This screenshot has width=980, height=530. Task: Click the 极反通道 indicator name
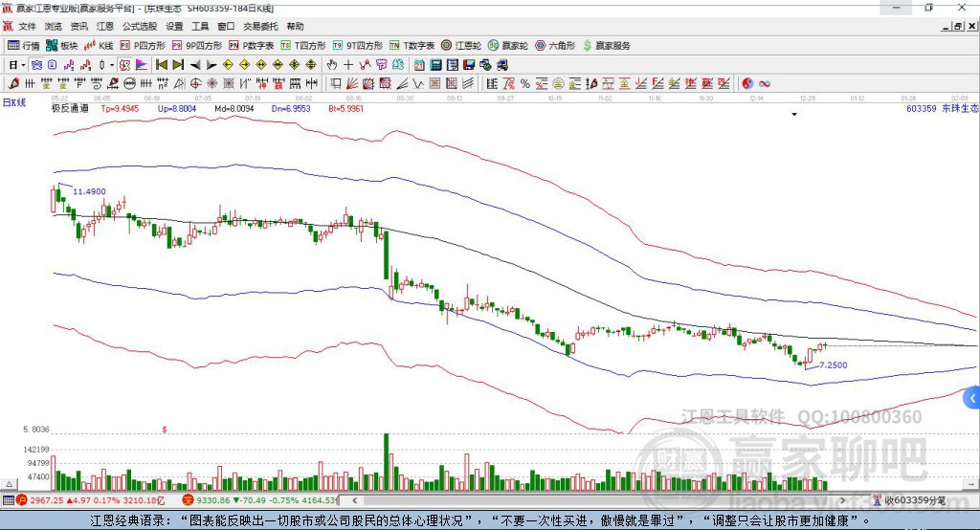coord(70,108)
